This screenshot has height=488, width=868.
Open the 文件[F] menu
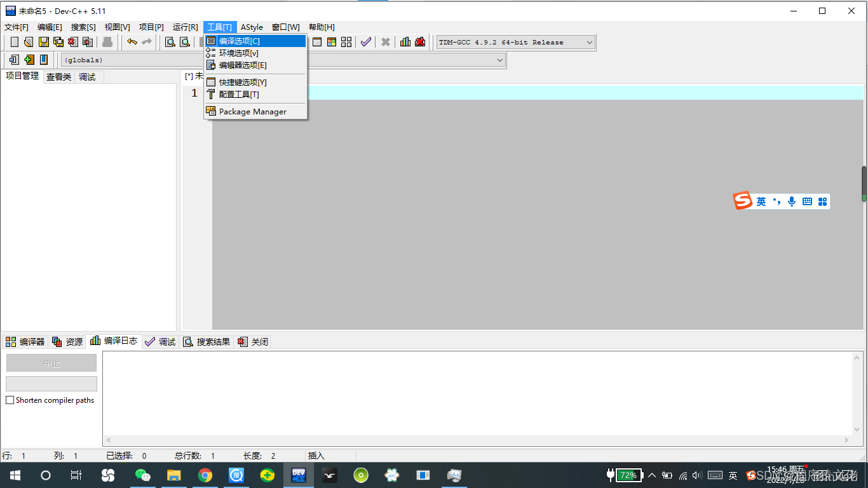(x=17, y=27)
